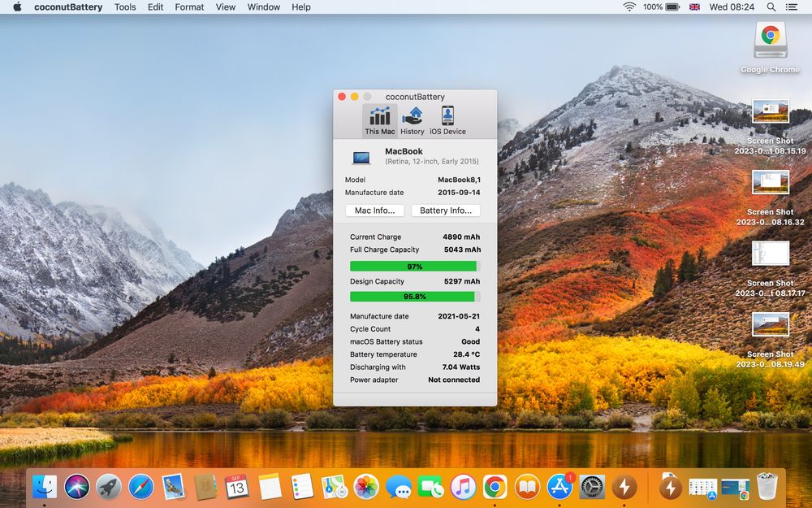Switch to the This Mac tab

(379, 120)
